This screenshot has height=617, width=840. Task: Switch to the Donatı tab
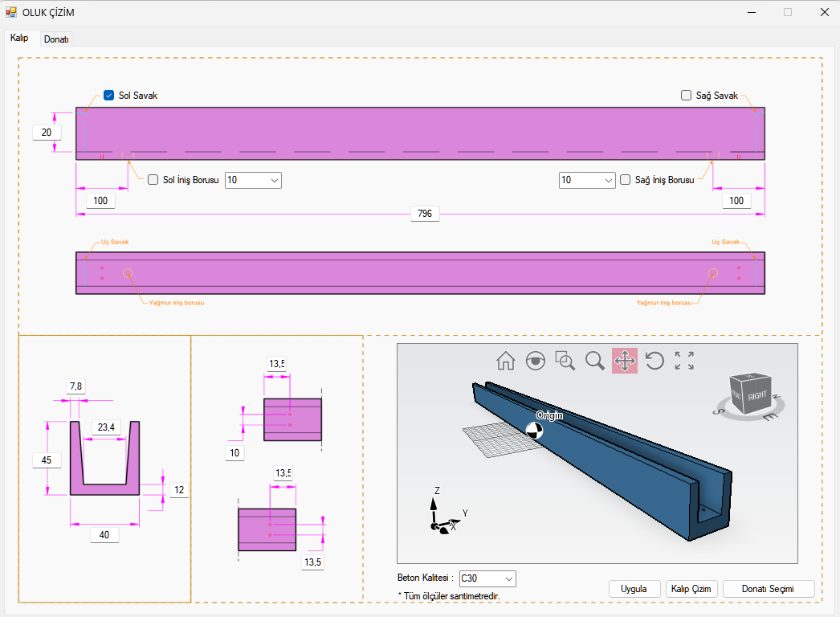click(56, 39)
